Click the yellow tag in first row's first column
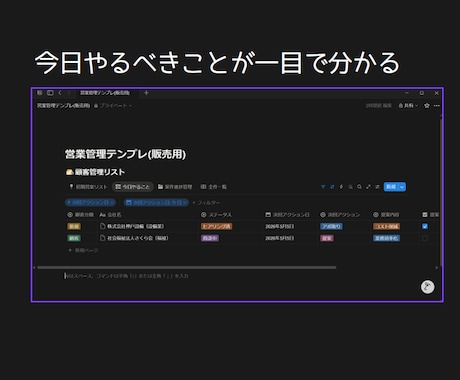 tap(74, 226)
